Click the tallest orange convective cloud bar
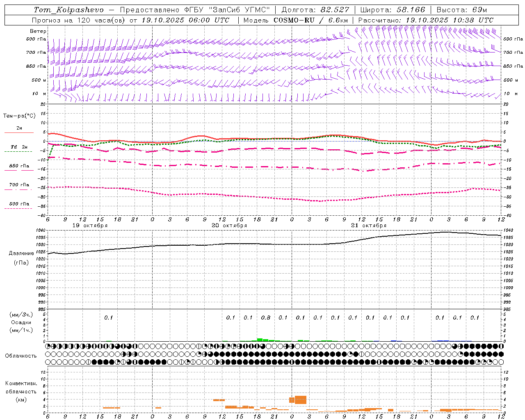Screen dimensions: 525x420 click(x=301, y=400)
